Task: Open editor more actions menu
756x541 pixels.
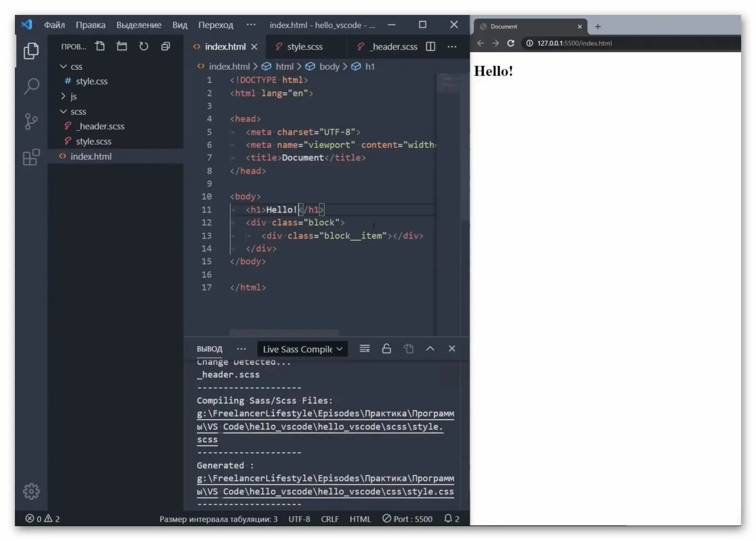Action: [452, 47]
